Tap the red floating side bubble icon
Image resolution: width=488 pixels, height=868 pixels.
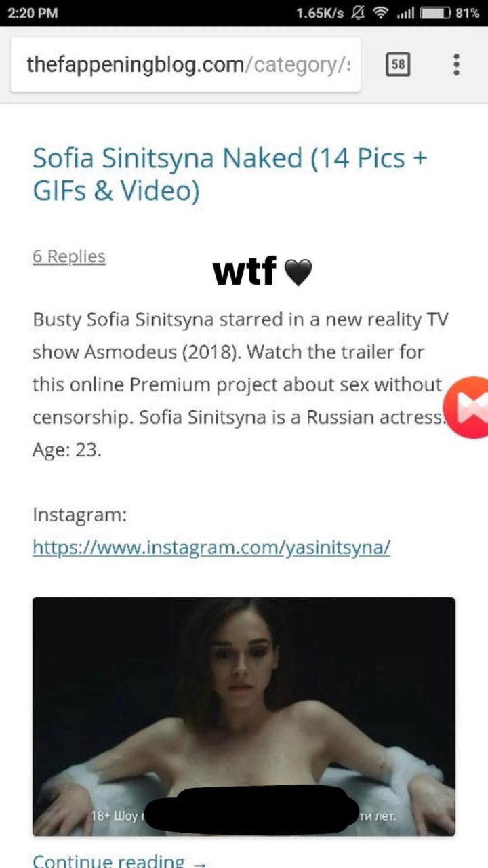coord(472,407)
